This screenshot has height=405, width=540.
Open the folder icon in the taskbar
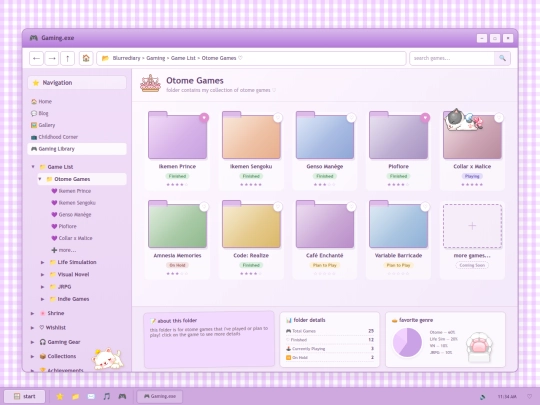[x=75, y=396]
